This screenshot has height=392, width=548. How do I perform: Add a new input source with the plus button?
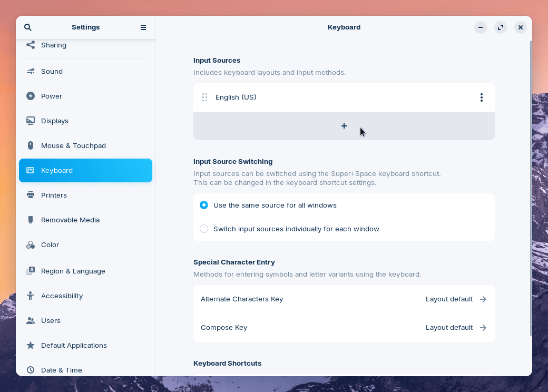pos(344,126)
